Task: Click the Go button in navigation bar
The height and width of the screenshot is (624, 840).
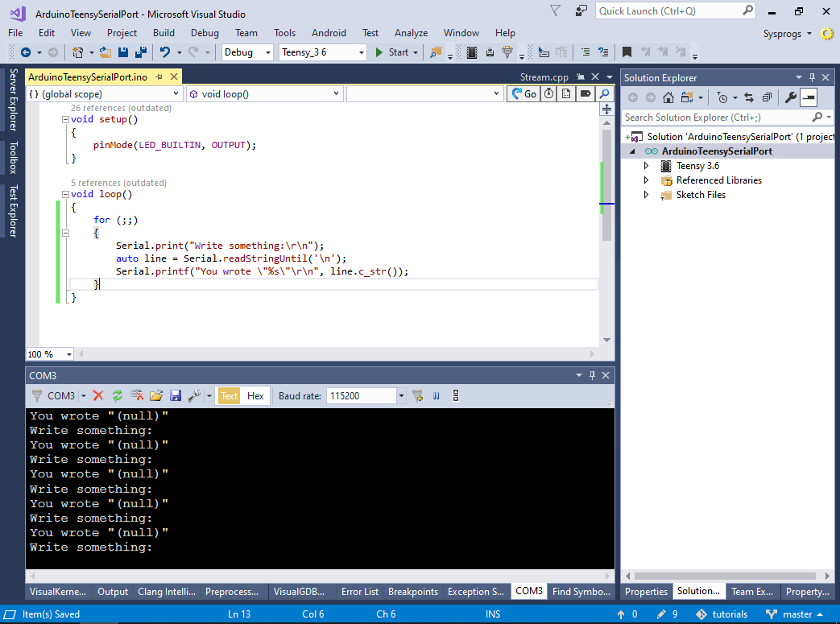Action: point(524,93)
